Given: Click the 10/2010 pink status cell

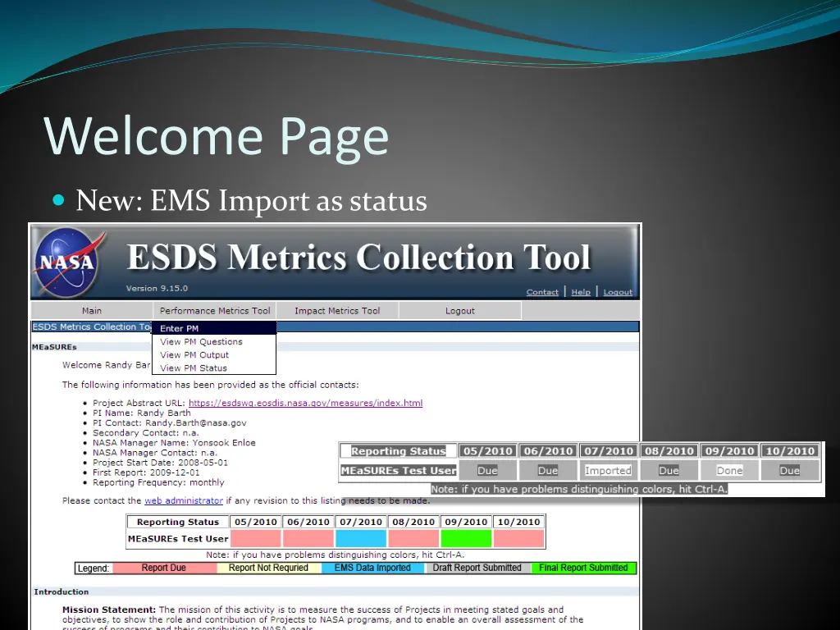Looking at the screenshot, I should point(518,538).
